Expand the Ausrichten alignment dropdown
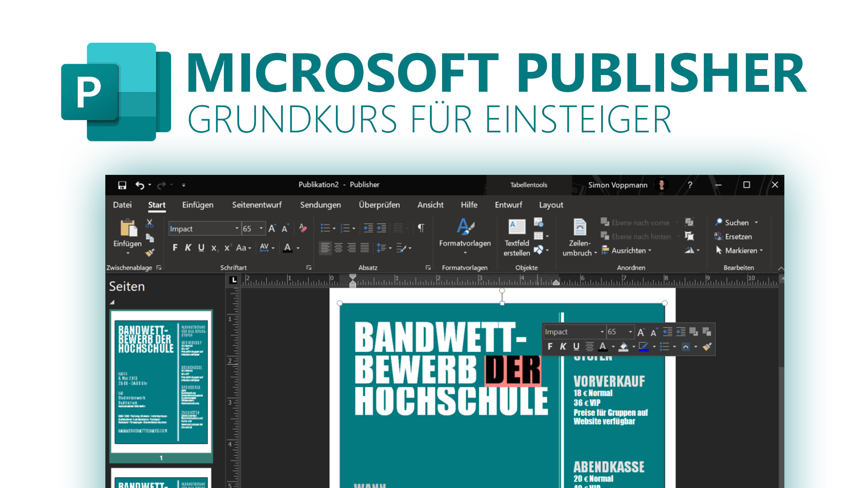 [650, 250]
